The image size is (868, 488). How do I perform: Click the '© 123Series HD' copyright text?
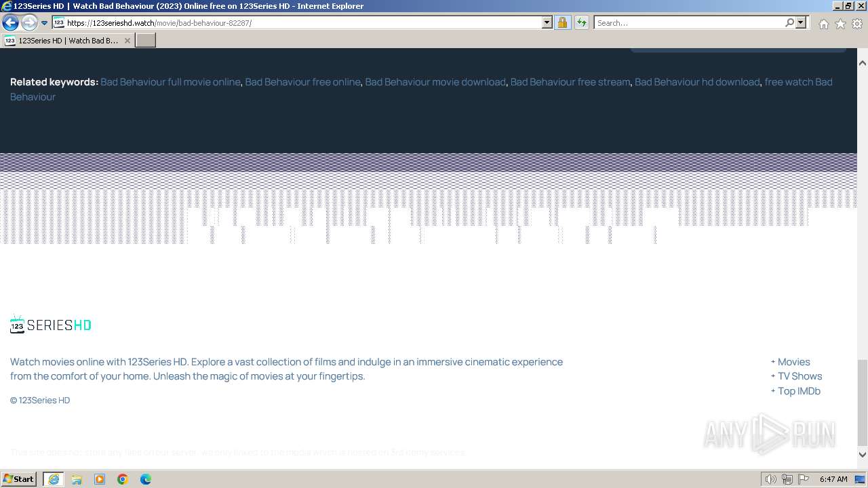(x=40, y=400)
